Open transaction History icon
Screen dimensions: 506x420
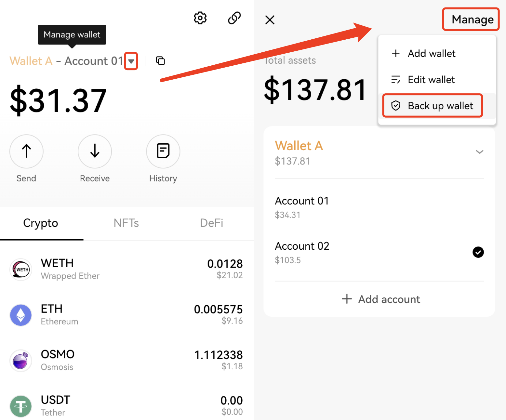(163, 151)
